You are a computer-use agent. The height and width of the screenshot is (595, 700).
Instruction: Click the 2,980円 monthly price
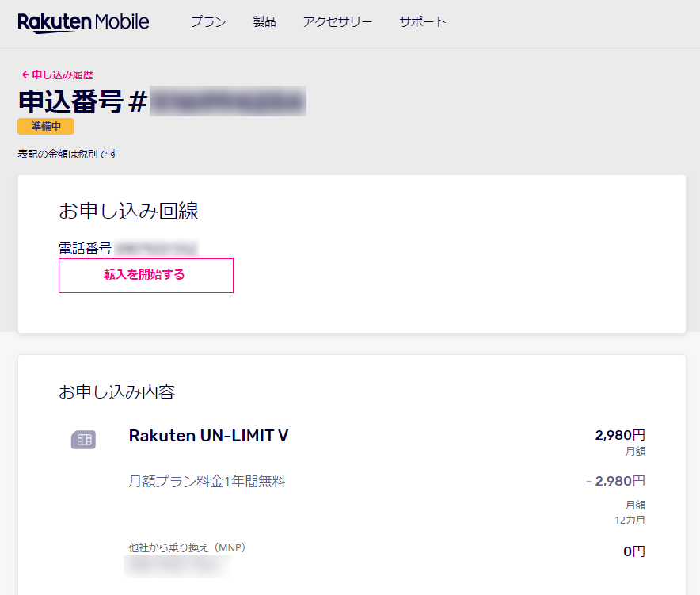(620, 435)
